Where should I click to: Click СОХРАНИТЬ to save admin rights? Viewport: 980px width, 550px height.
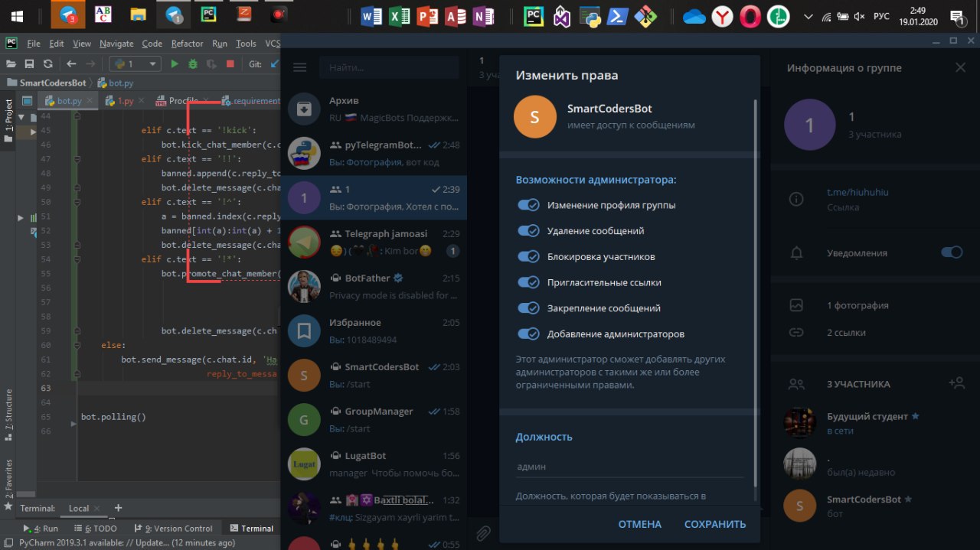click(x=715, y=524)
